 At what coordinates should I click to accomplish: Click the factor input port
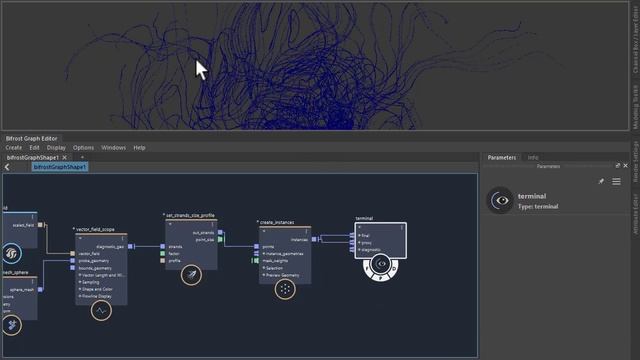pyautogui.click(x=162, y=253)
